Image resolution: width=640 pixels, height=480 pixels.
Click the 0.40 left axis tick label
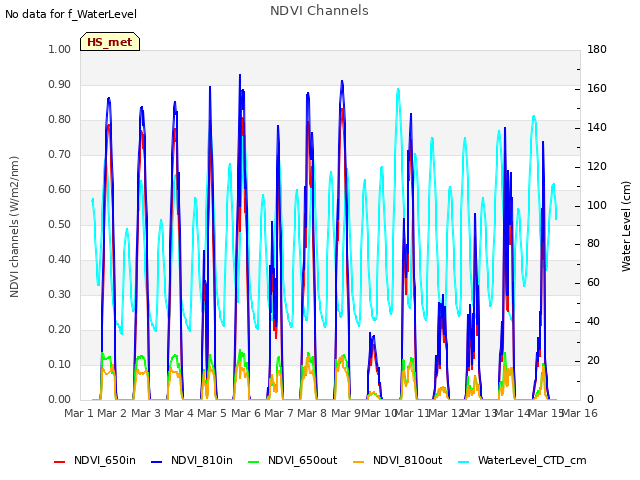pyautogui.click(x=60, y=260)
